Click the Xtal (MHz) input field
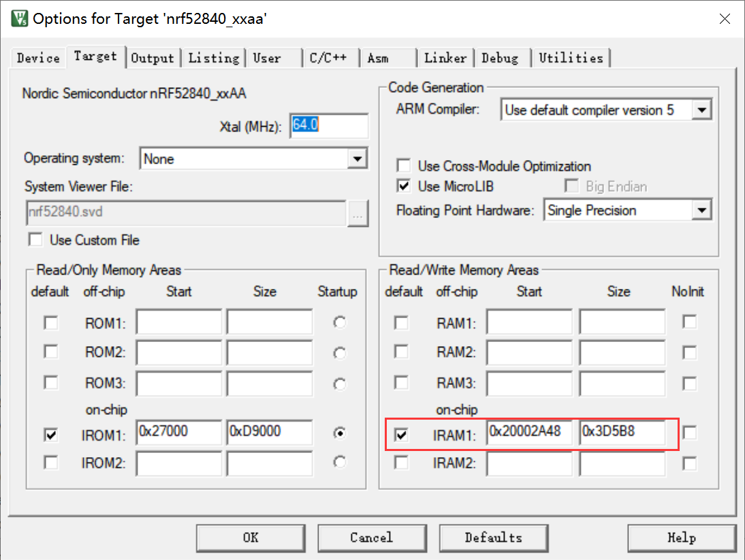745x560 pixels. coord(329,125)
